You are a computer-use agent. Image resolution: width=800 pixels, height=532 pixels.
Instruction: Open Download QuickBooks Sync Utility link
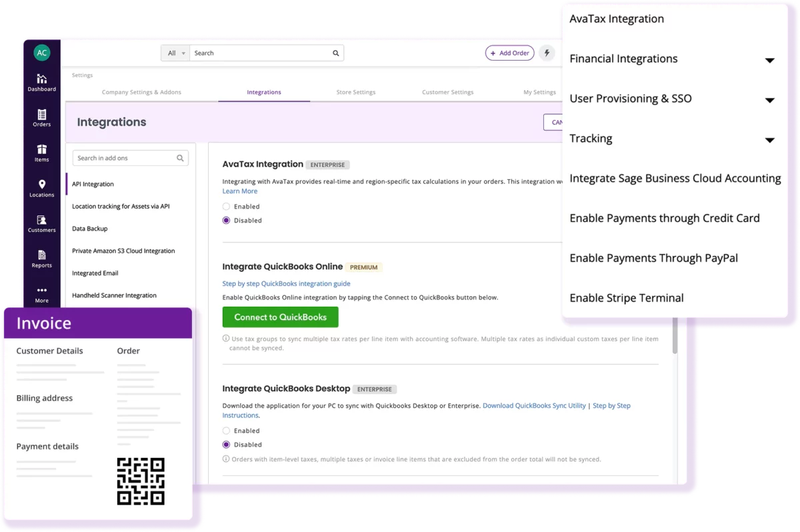point(534,405)
